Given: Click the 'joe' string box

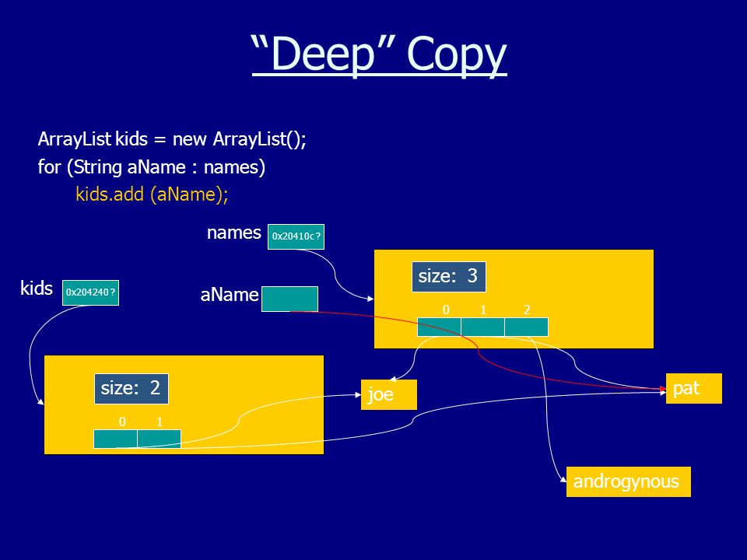Looking at the screenshot, I should point(389,395).
